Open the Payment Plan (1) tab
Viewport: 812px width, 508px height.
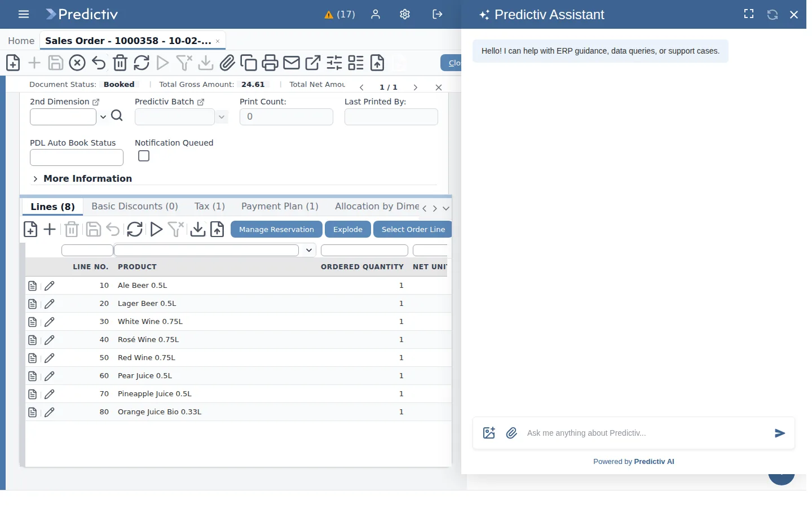[x=280, y=207]
